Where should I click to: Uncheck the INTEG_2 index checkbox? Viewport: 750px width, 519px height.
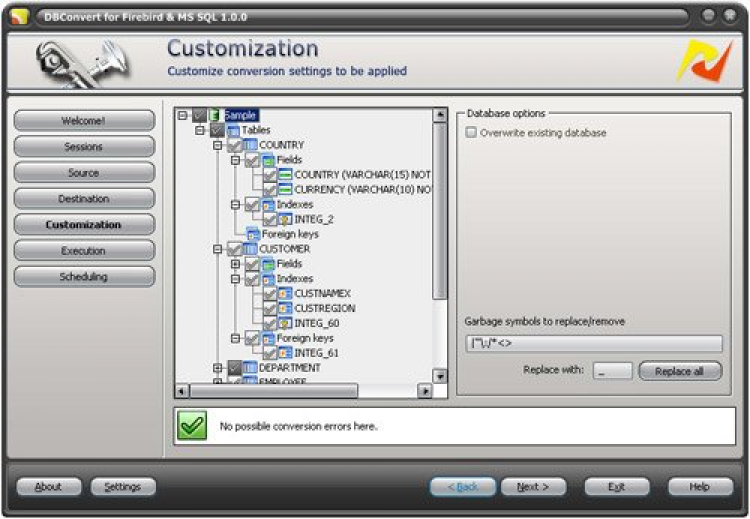click(270, 220)
